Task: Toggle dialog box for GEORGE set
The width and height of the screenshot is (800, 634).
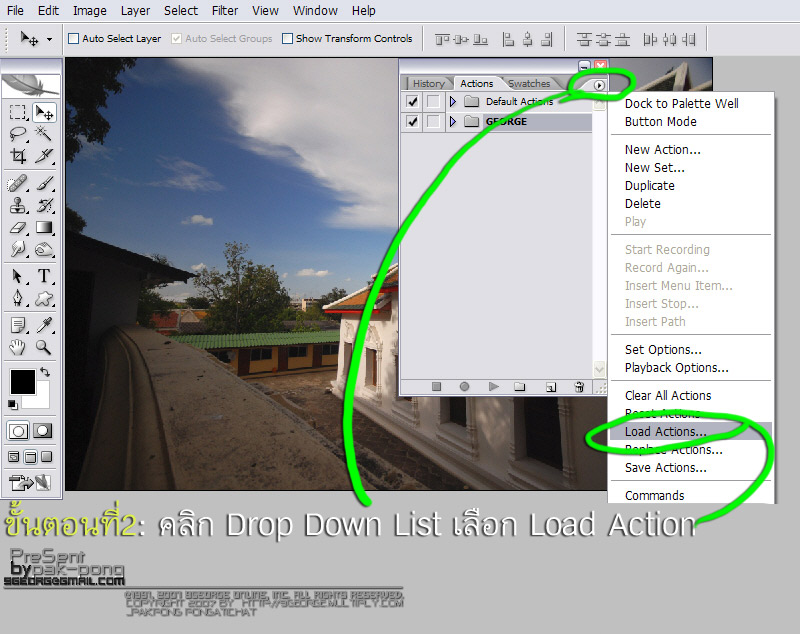Action: (433, 121)
